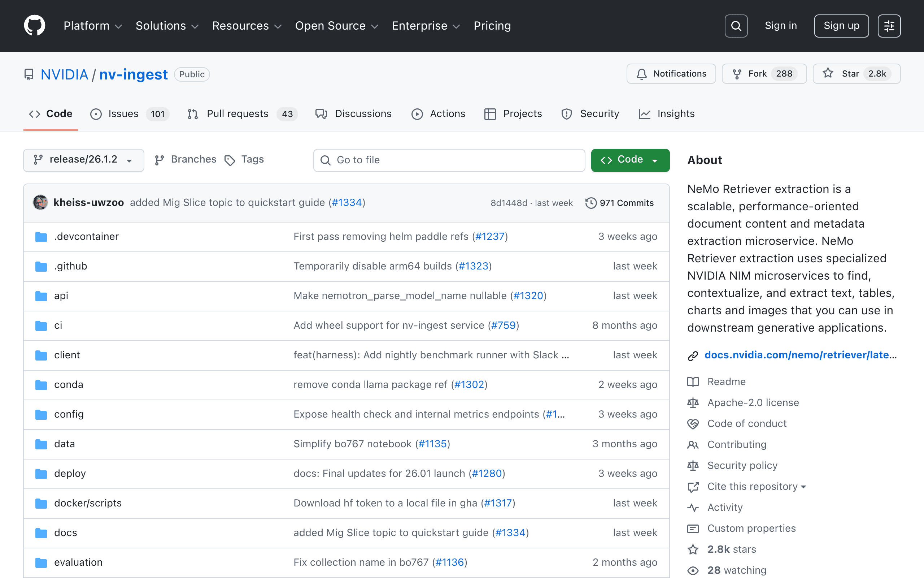Open the client folder
The height and width of the screenshot is (578, 924).
(67, 355)
